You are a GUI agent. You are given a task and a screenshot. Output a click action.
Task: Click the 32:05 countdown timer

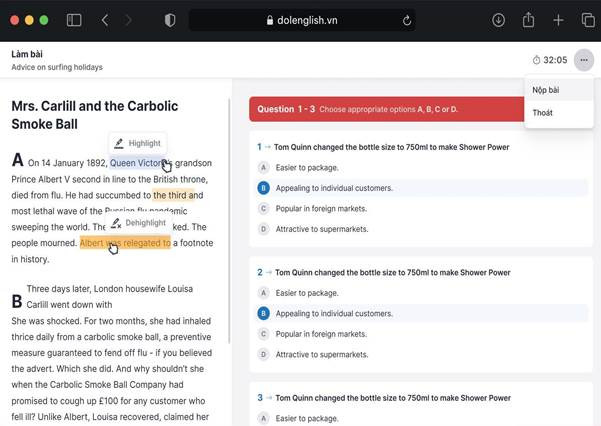click(x=550, y=60)
